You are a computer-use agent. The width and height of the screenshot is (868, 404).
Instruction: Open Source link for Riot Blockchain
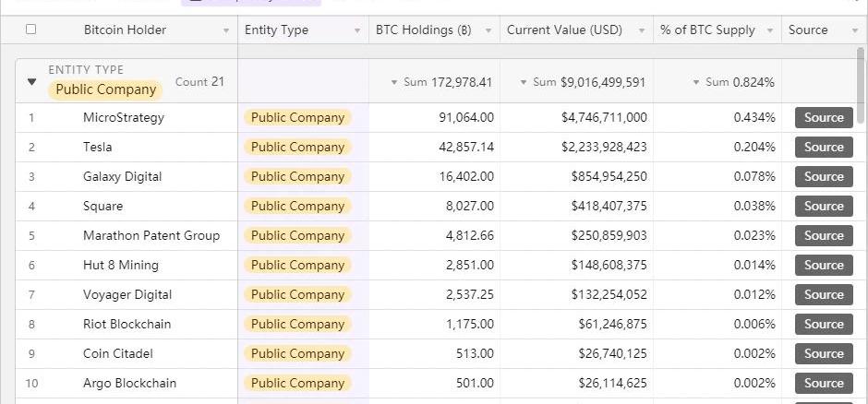click(824, 324)
